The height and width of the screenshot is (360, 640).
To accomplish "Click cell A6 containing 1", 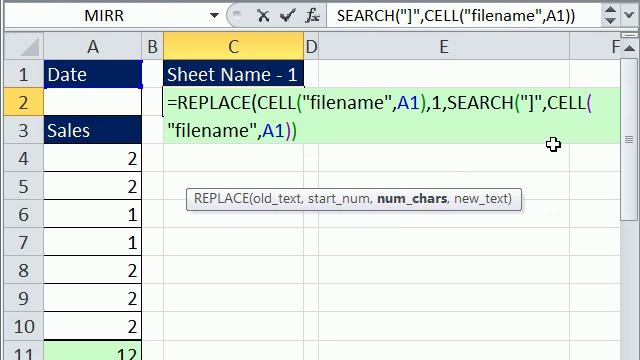I will [93, 214].
